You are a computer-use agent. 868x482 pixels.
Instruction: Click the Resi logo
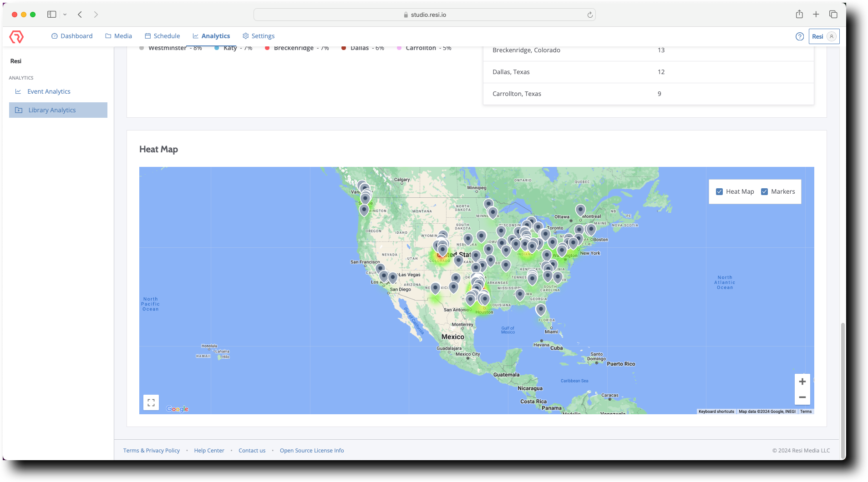pyautogui.click(x=16, y=36)
